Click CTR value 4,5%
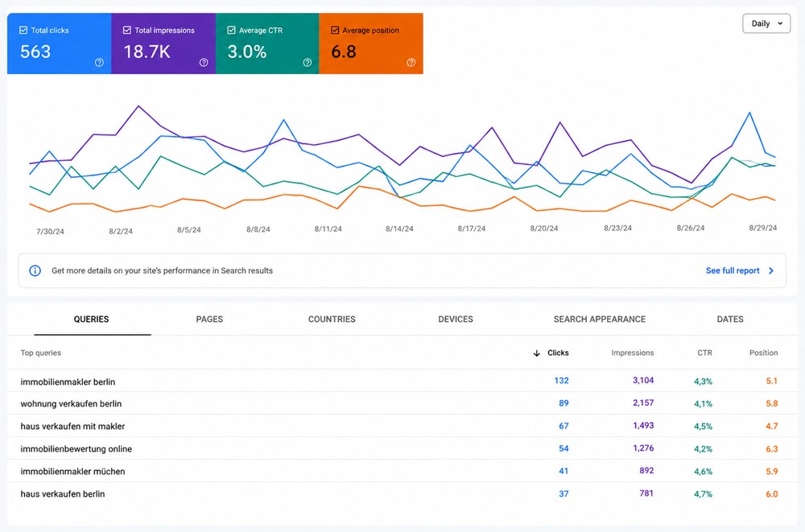Screen dimensions: 805x532 point(703,427)
